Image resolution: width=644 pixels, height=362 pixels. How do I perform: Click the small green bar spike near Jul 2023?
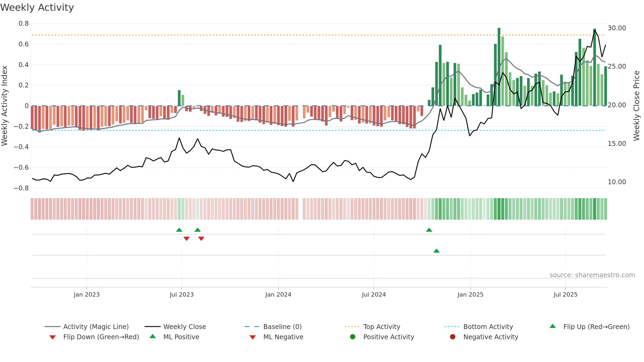coord(179,98)
